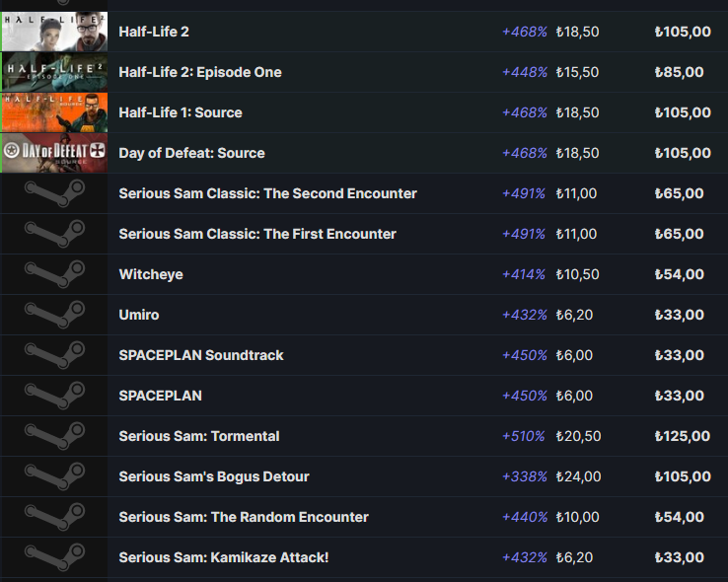The height and width of the screenshot is (582, 728).
Task: Click +510% change for Serious Sam: Tormental
Action: 523,436
